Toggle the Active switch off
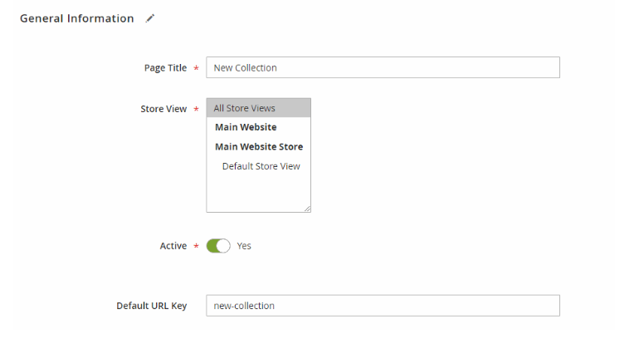Image resolution: width=644 pixels, height=344 pixels. (x=218, y=246)
